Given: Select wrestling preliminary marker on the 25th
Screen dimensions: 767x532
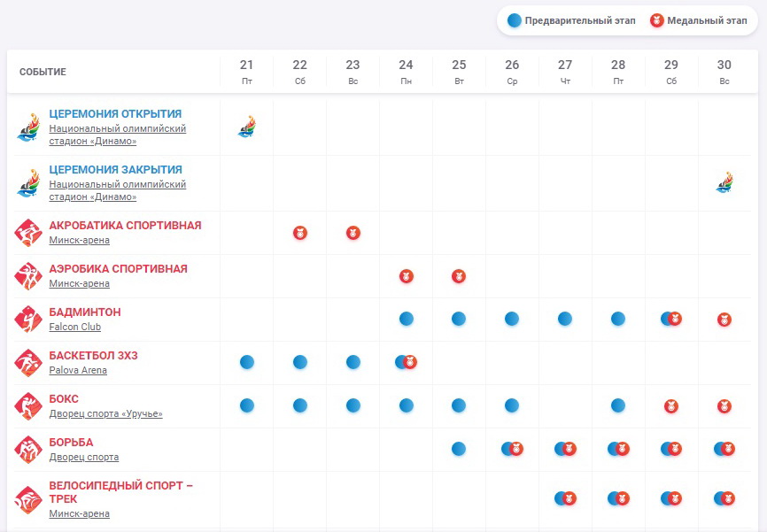Looking at the screenshot, I should pos(459,449).
